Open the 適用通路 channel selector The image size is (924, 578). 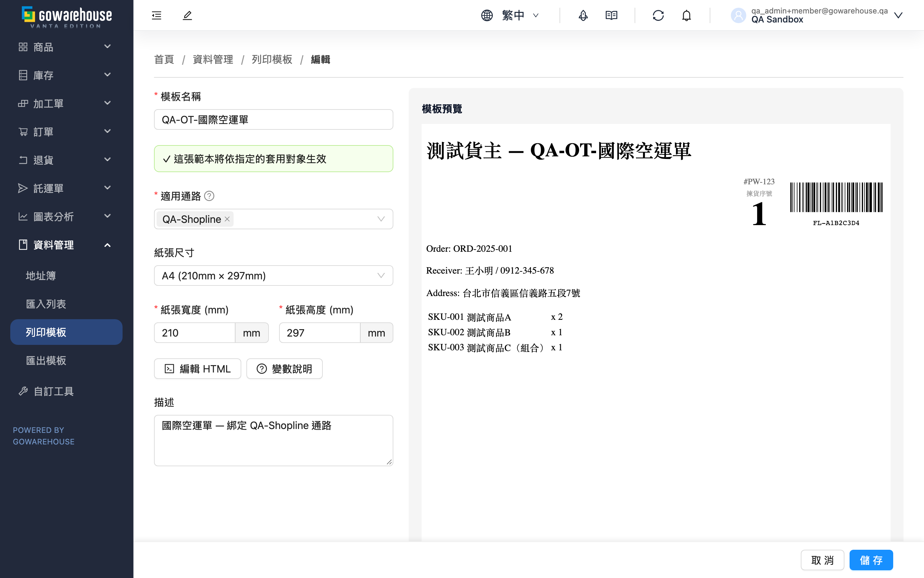[x=273, y=219]
